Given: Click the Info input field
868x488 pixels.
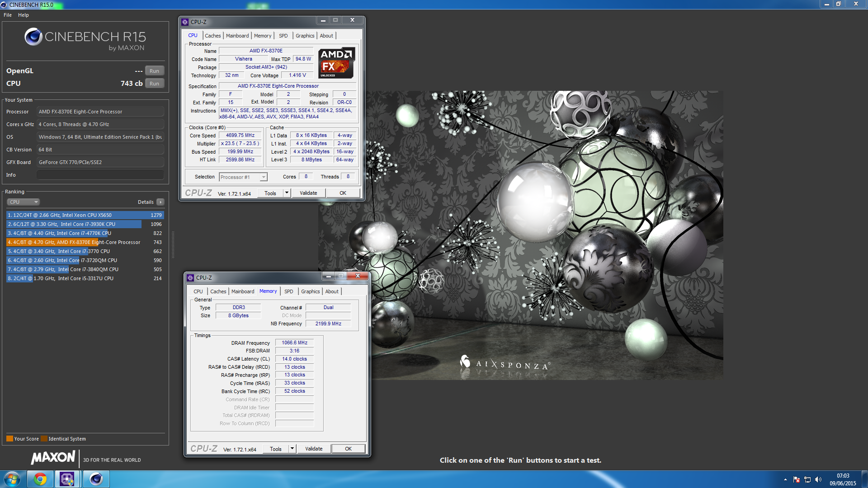Looking at the screenshot, I should click(100, 175).
